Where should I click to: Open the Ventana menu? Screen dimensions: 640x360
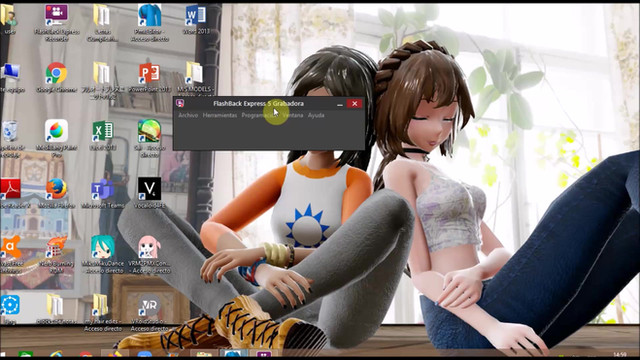coord(293,115)
